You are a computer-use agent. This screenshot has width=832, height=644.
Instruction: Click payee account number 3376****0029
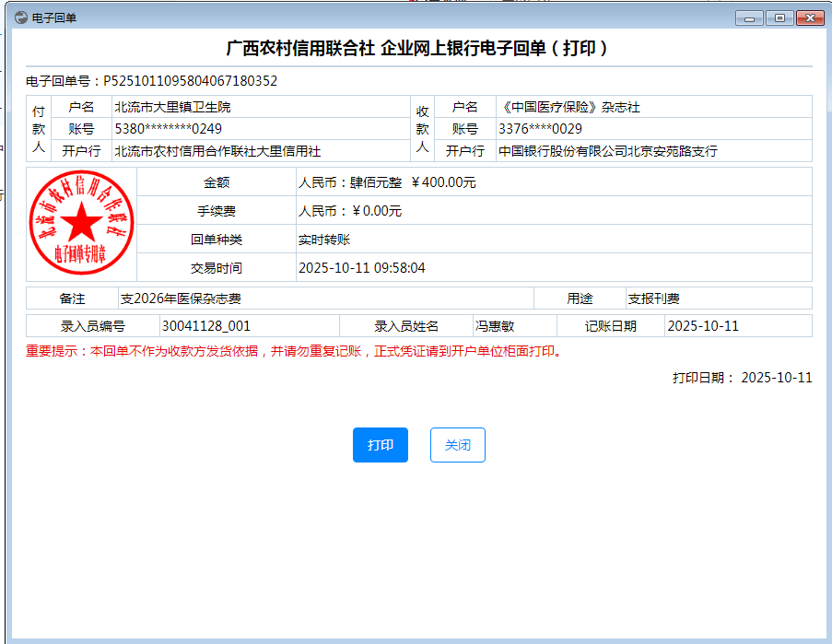coord(540,129)
